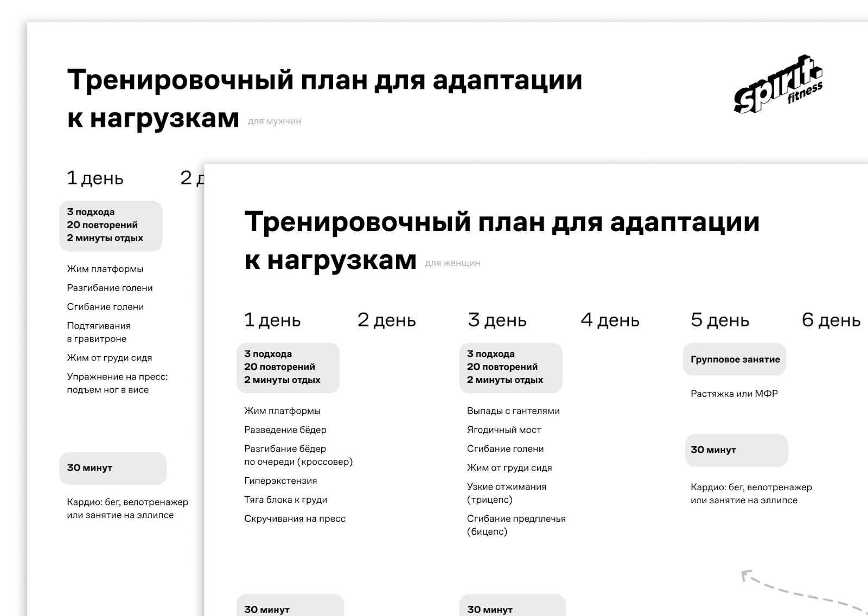Select the "5 день" column header

(x=719, y=320)
